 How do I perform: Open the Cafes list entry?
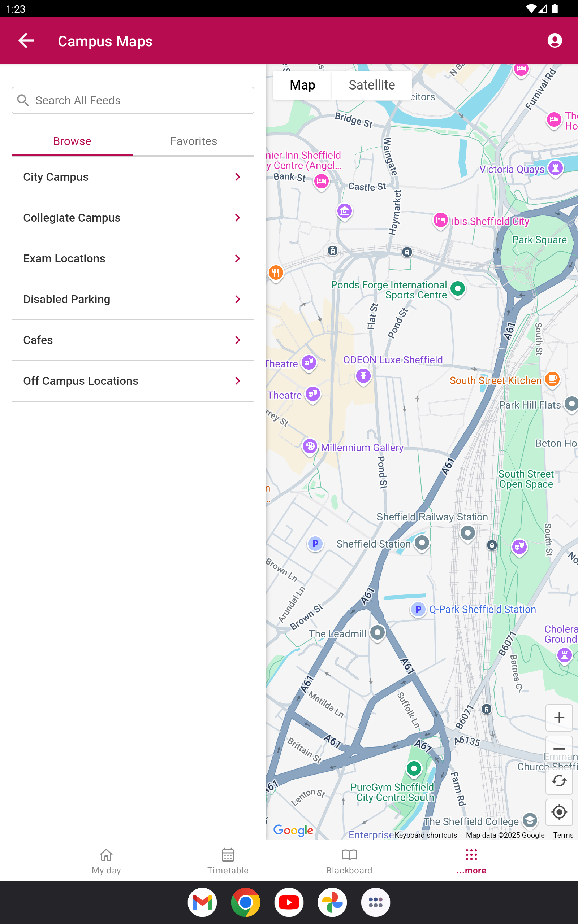pos(133,340)
